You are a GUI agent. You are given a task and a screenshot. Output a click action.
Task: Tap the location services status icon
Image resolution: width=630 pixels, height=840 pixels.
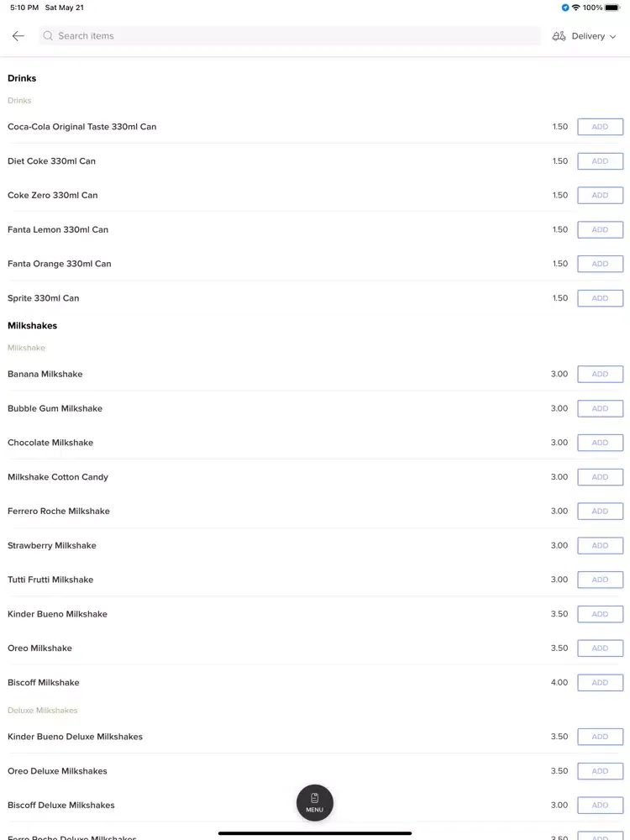point(564,8)
